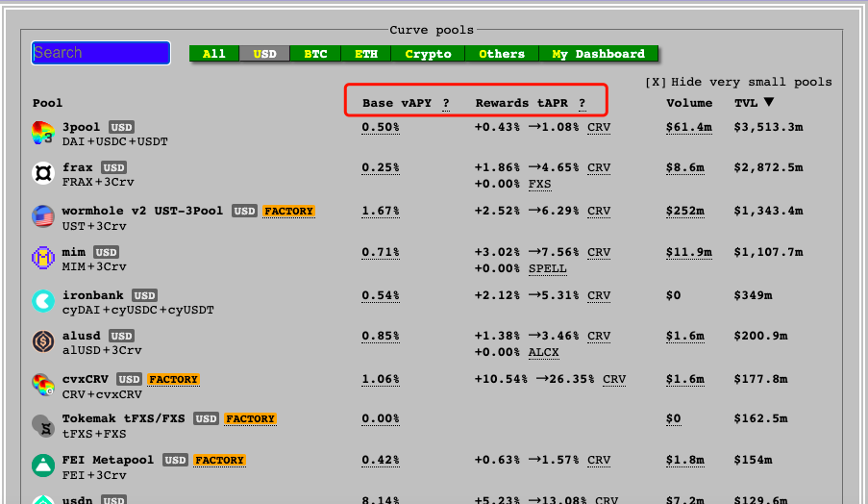
Task: Click the FACTORY badge on Tokemak row
Action: 250,418
